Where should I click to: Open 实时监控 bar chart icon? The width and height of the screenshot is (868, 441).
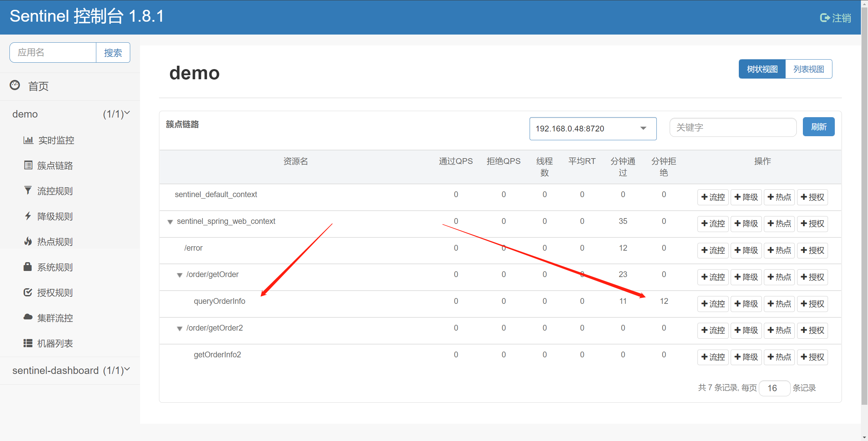coord(28,140)
